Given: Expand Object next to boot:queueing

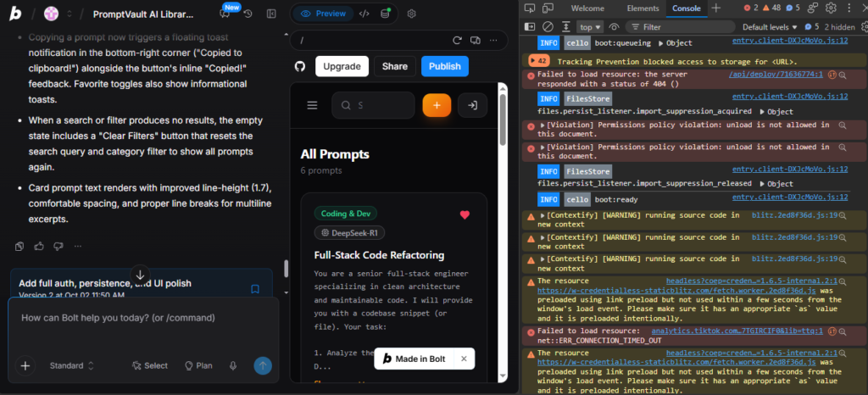Looking at the screenshot, I should 675,43.
